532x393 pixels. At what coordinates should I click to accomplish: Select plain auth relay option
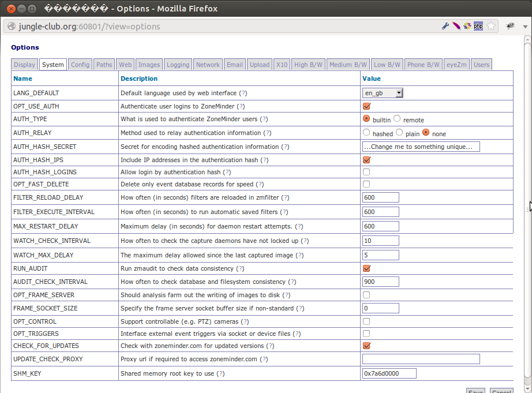pos(399,132)
